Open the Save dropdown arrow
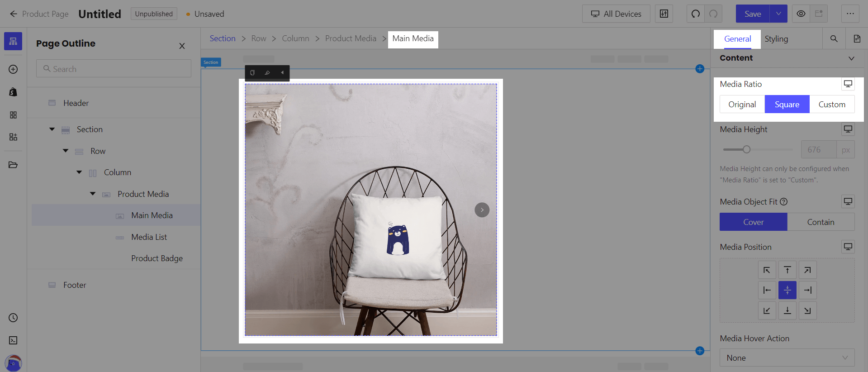The width and height of the screenshot is (868, 372). pos(778,14)
